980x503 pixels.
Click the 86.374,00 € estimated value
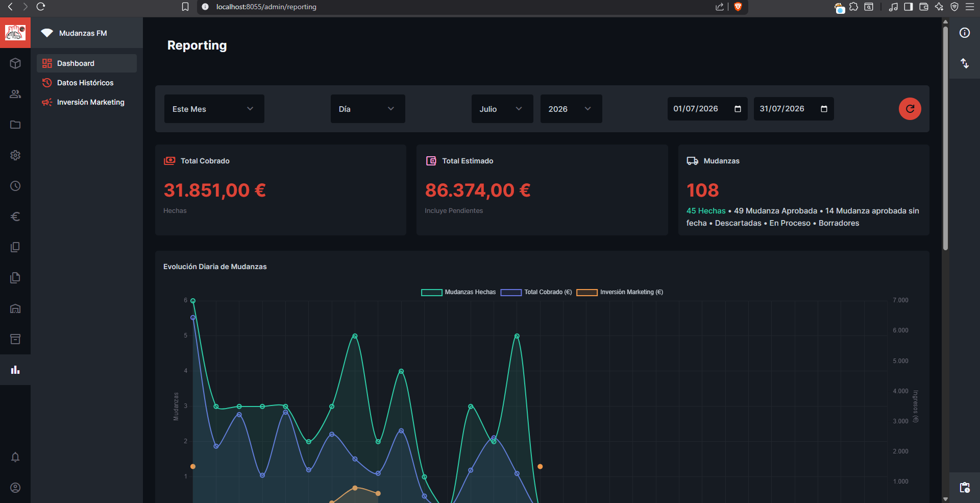click(x=478, y=190)
